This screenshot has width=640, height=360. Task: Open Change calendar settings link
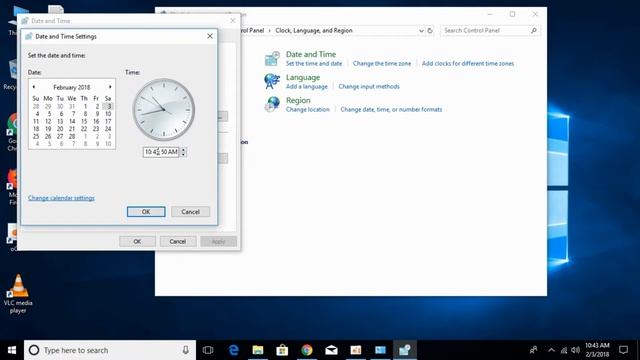click(x=61, y=198)
